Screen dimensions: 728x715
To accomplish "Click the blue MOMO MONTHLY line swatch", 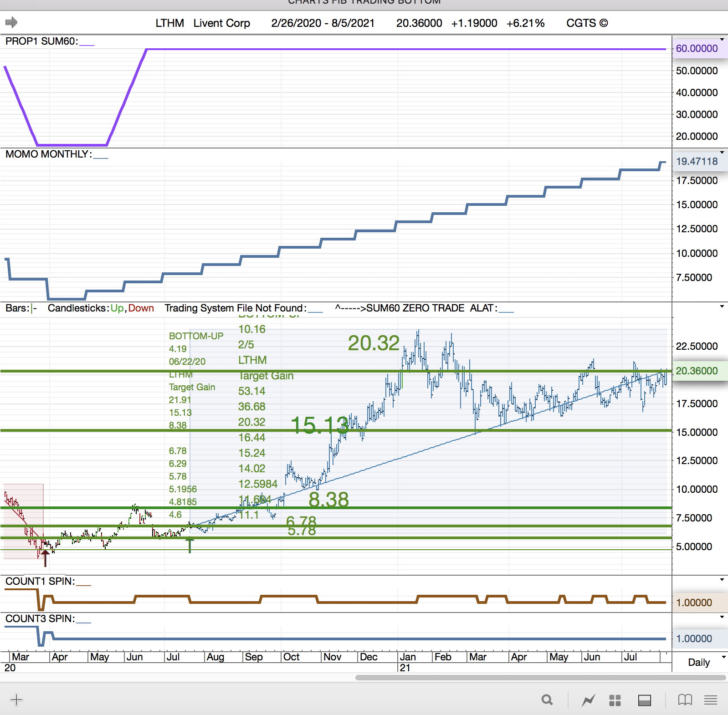I will point(101,157).
